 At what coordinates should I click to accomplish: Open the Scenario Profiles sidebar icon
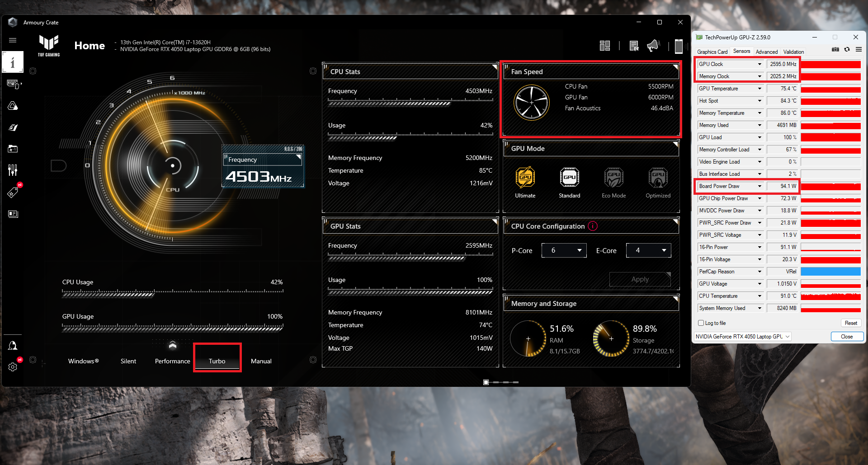(13, 127)
